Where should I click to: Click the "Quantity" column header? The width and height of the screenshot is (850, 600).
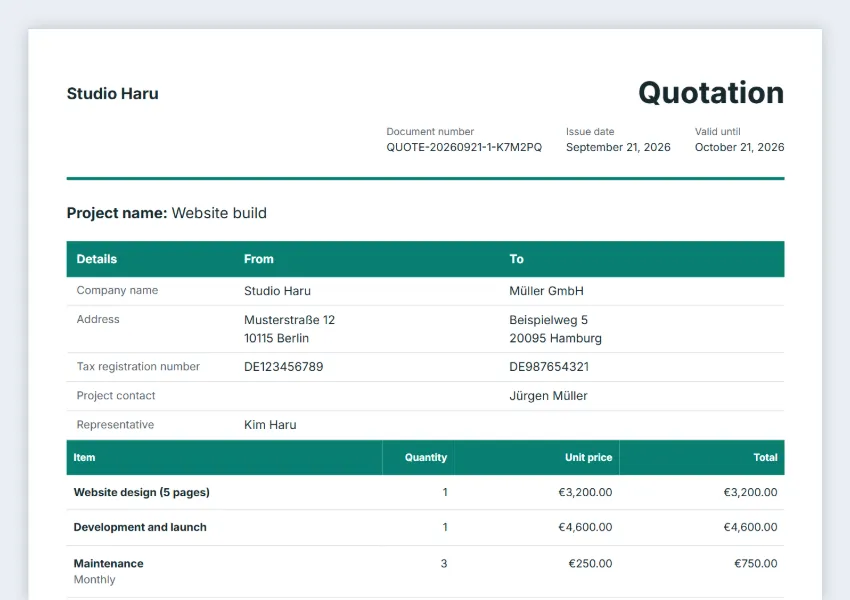(x=426, y=457)
